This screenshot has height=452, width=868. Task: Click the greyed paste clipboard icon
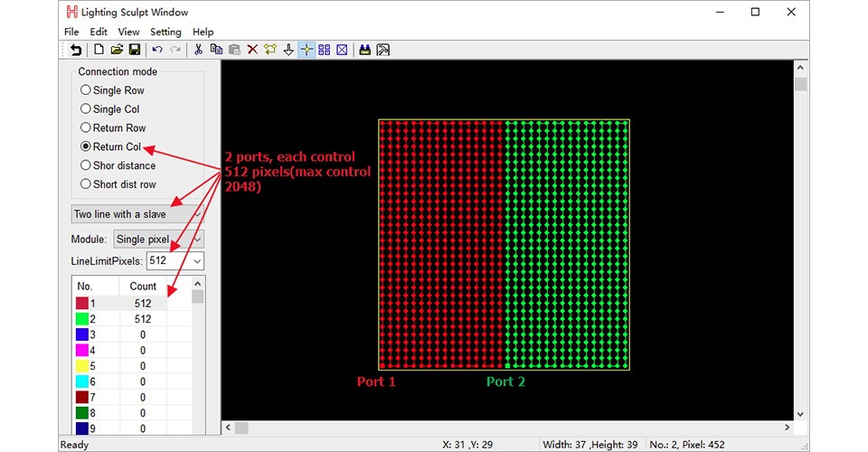pyautogui.click(x=234, y=50)
